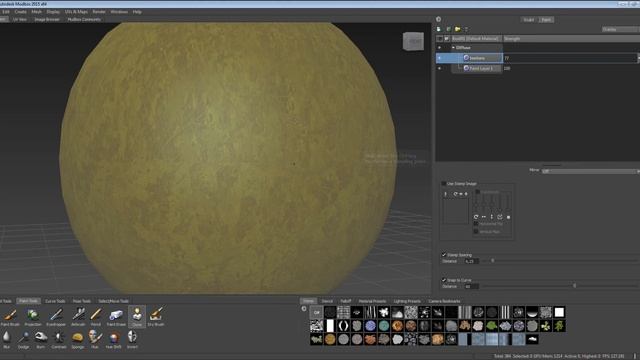
Task: Select the Sponge tool
Action: 78,340
